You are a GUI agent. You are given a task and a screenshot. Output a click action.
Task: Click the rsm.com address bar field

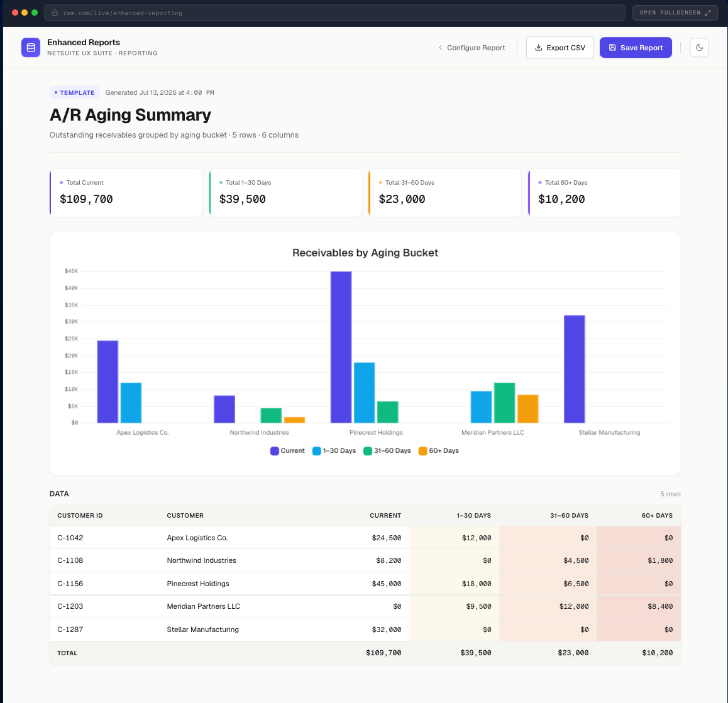(334, 13)
